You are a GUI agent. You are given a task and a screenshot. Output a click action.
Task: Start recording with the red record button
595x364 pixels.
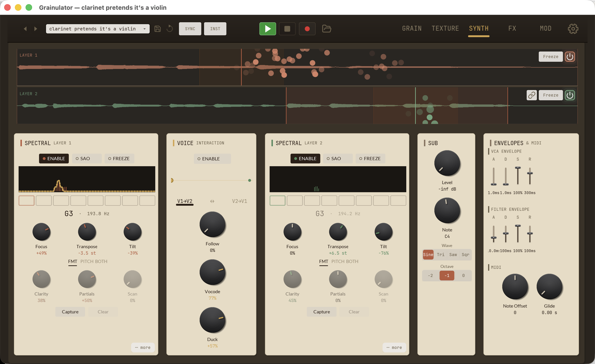[307, 29]
